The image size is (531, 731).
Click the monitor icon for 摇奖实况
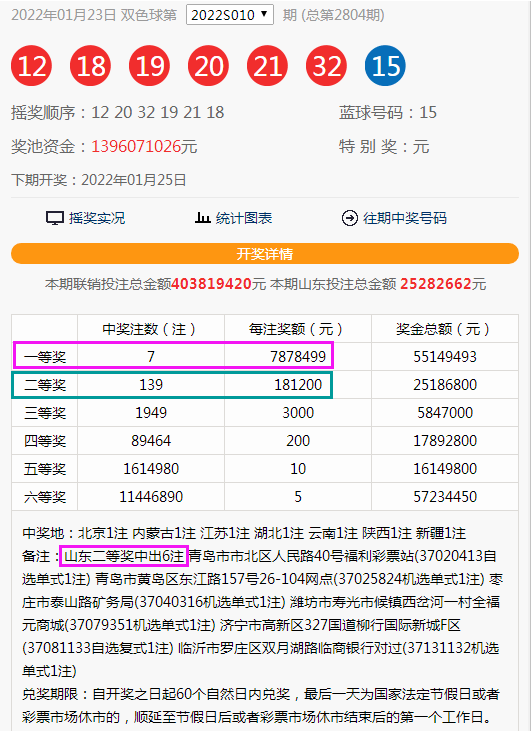55,218
